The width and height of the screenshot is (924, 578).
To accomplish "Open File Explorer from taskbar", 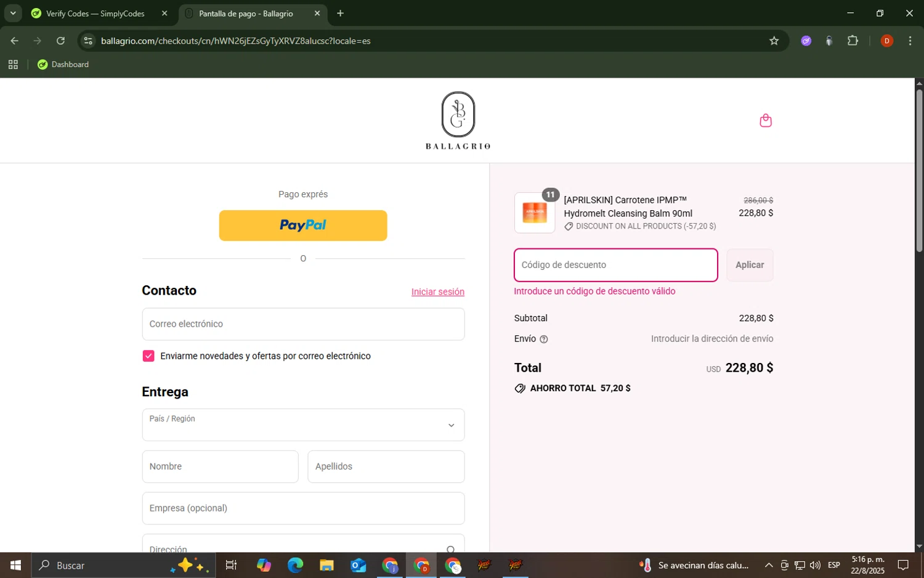I will tap(326, 565).
